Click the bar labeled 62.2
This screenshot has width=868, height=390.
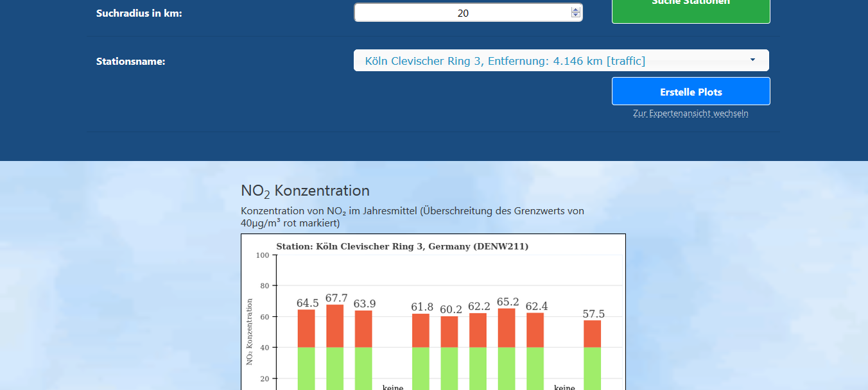478,352
